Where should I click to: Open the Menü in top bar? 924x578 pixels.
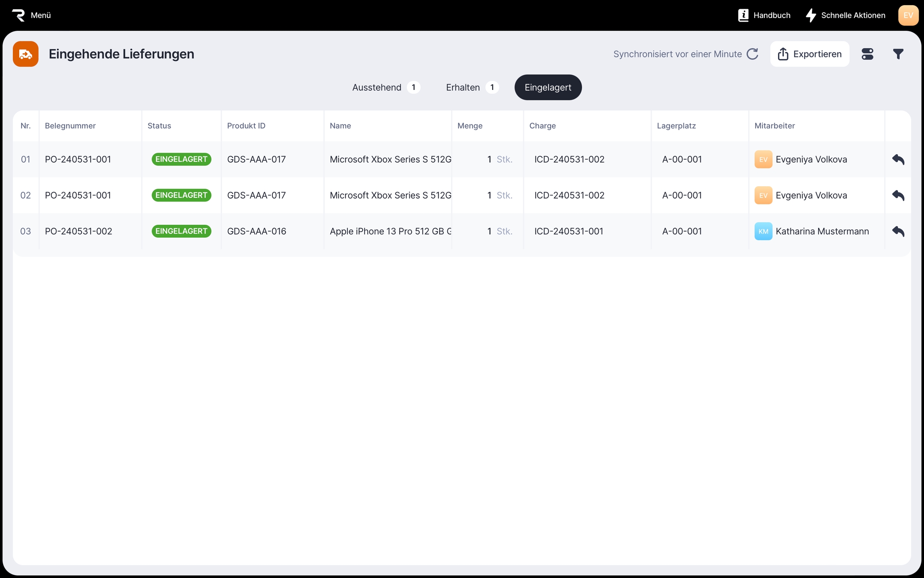(x=32, y=15)
